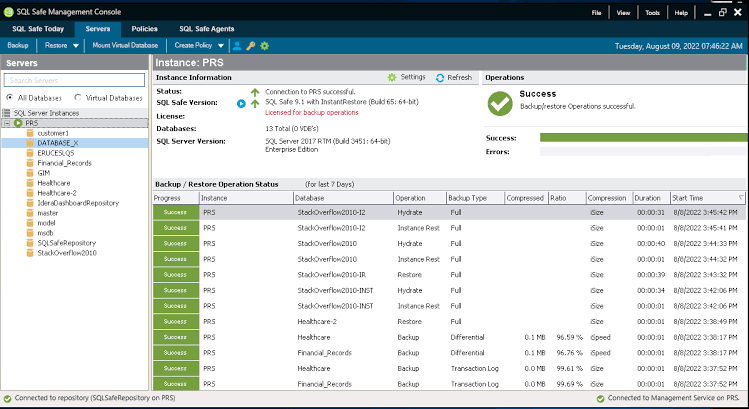This screenshot has width=749, height=409.
Task: Click the green gear icon in toolbar
Action: tap(265, 46)
